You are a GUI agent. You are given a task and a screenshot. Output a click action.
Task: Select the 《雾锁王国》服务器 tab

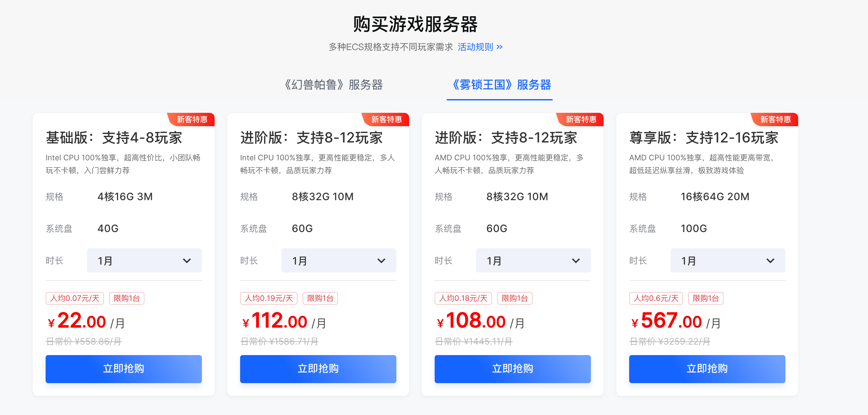click(500, 85)
